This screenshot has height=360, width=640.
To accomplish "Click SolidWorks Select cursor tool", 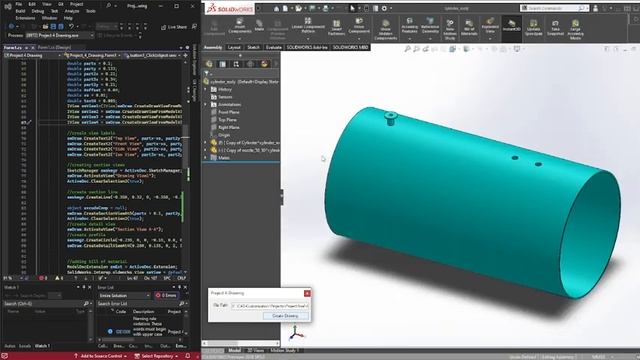I will (352, 8).
